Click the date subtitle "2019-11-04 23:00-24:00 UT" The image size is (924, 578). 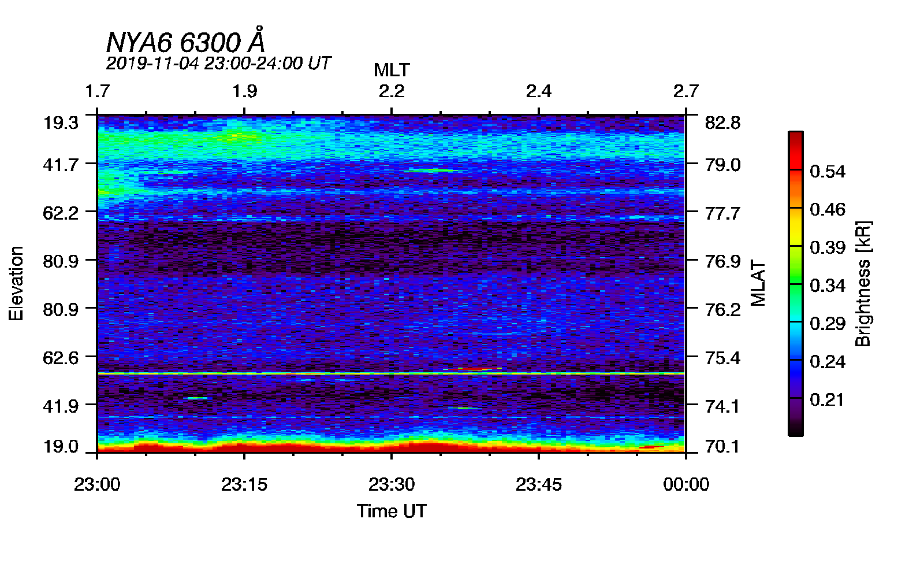coord(218,63)
